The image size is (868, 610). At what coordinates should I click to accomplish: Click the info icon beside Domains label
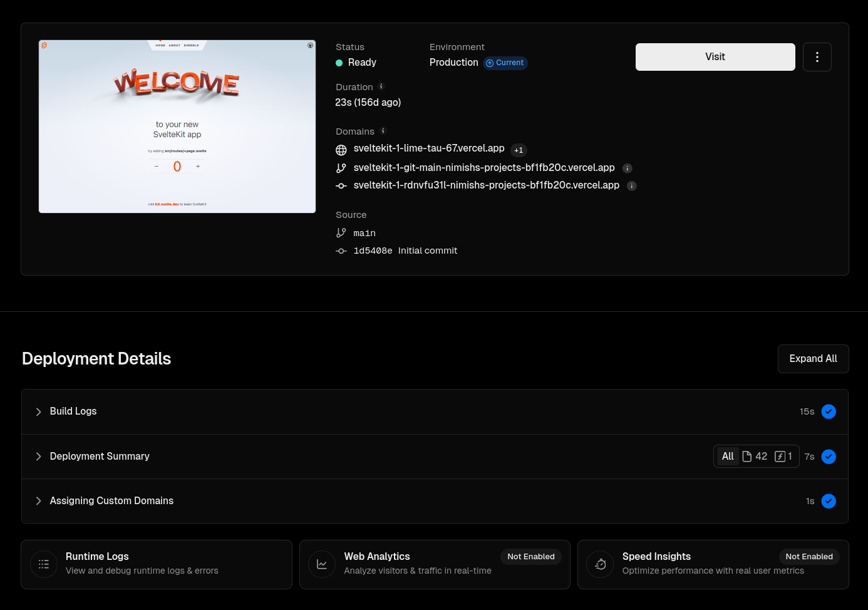(x=383, y=131)
